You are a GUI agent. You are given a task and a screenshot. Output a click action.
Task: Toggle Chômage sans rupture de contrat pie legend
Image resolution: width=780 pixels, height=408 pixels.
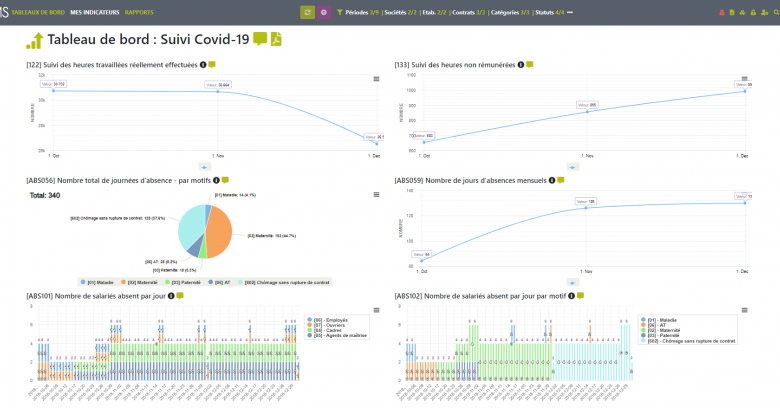tap(291, 282)
